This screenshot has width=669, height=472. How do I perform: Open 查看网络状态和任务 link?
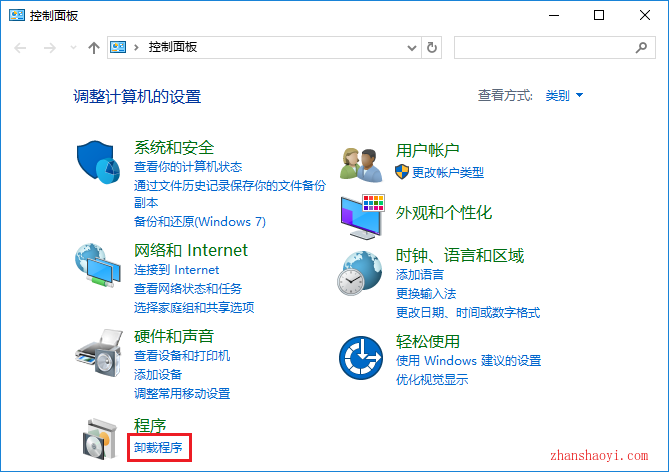pos(188,288)
